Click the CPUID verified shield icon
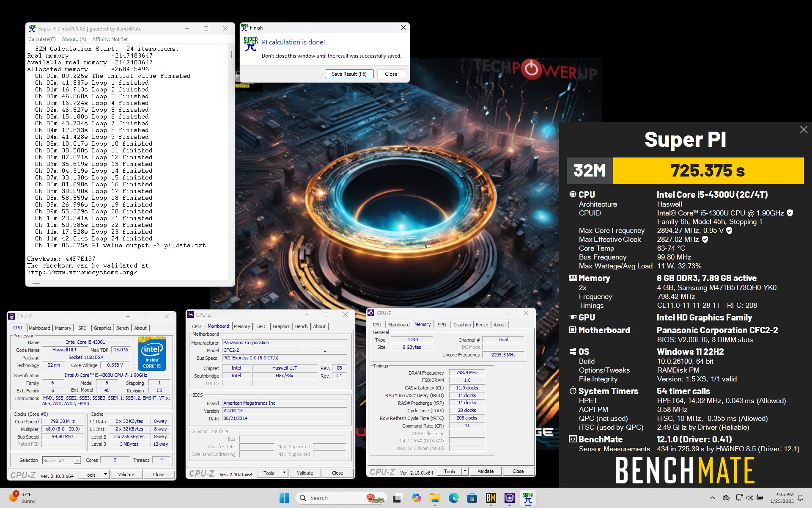 [790, 213]
